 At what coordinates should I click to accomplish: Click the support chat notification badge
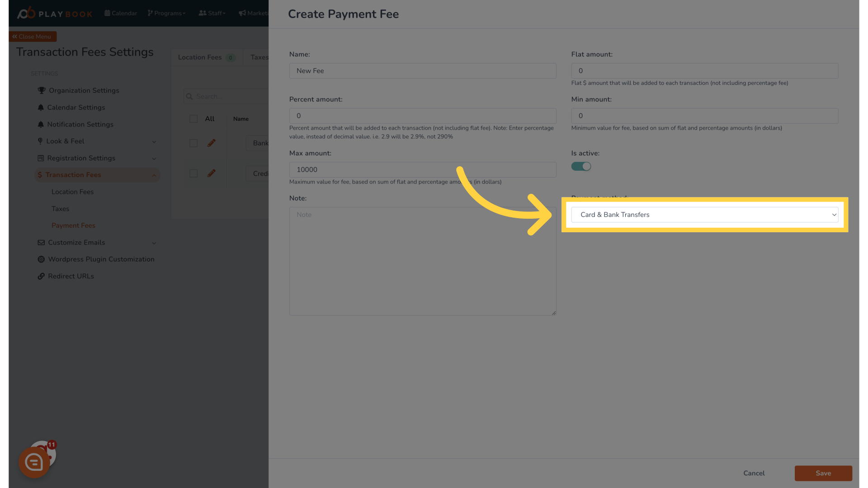click(x=51, y=445)
